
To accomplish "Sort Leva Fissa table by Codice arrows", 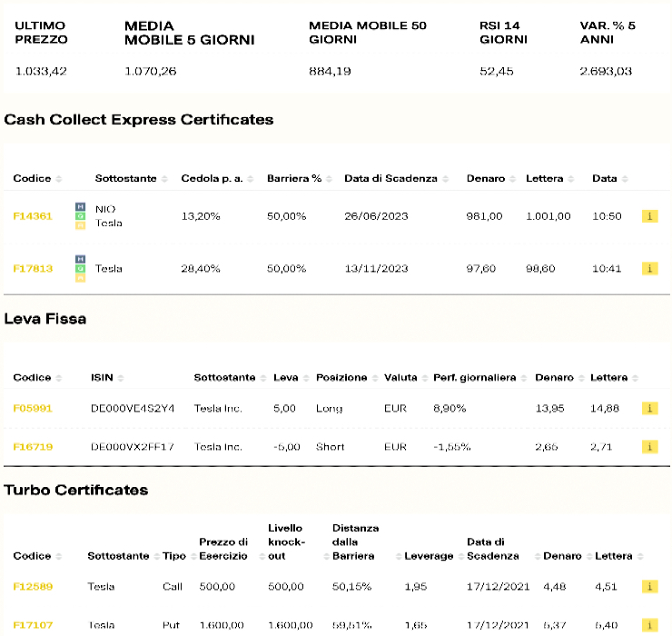I will (59, 378).
